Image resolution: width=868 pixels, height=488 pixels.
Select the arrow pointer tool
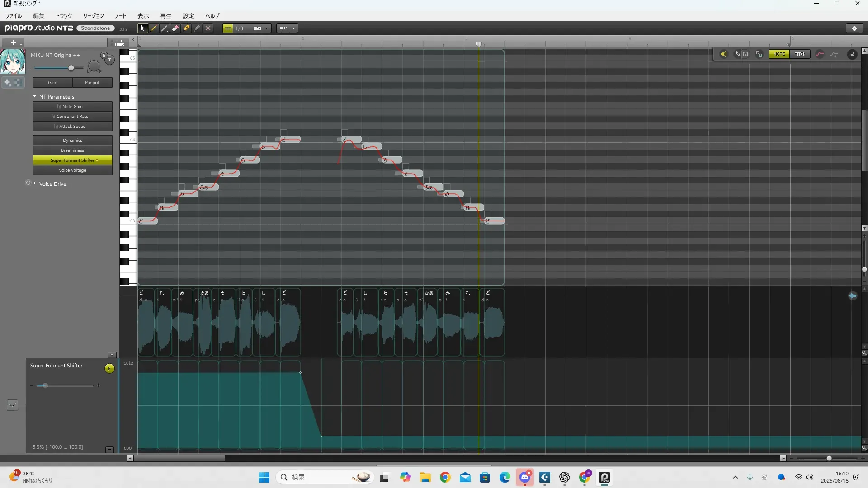[x=142, y=28]
